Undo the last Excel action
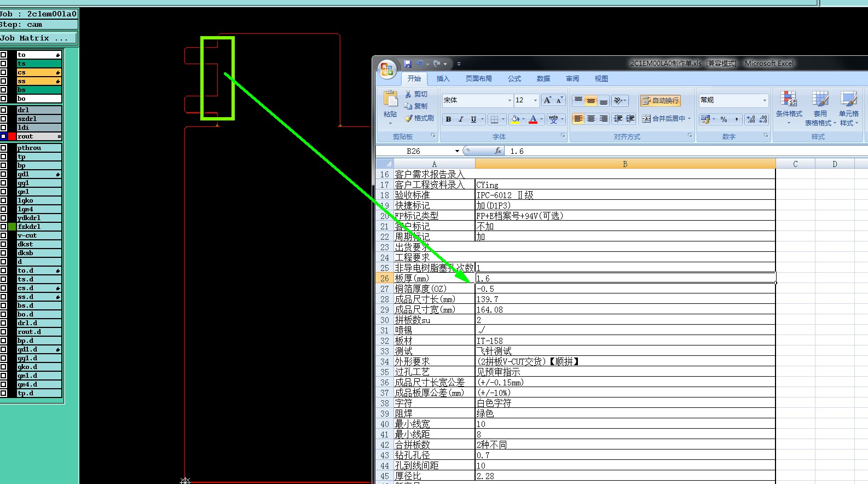Image resolution: width=868 pixels, height=484 pixels. 420,64
